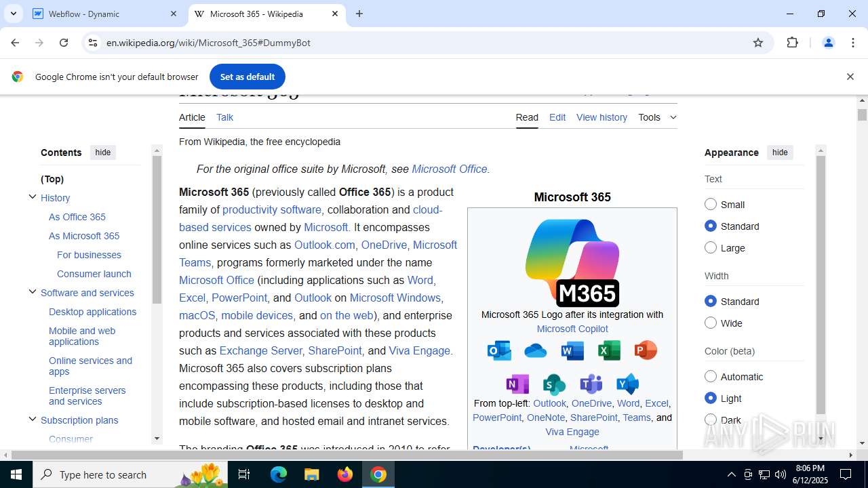Switch to the Webflow - Dynamic tab

point(105,14)
